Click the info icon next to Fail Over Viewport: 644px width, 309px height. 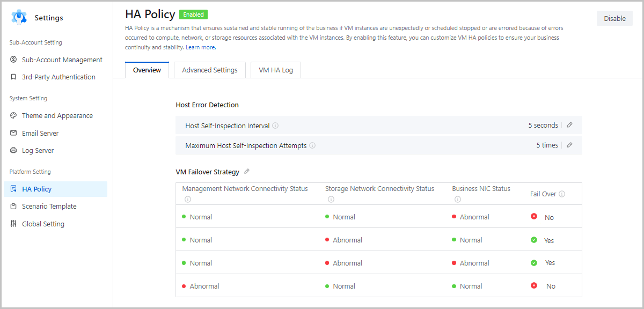(x=562, y=194)
